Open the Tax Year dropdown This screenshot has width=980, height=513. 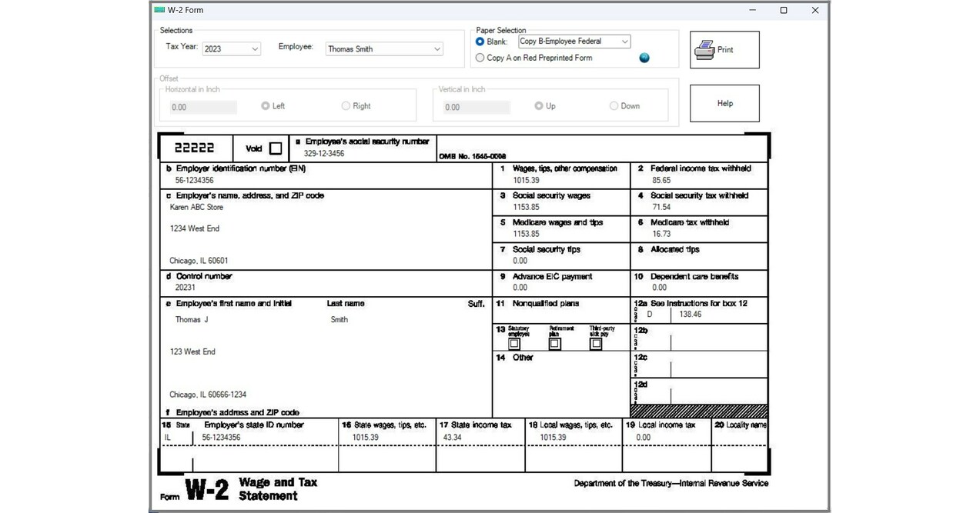255,48
